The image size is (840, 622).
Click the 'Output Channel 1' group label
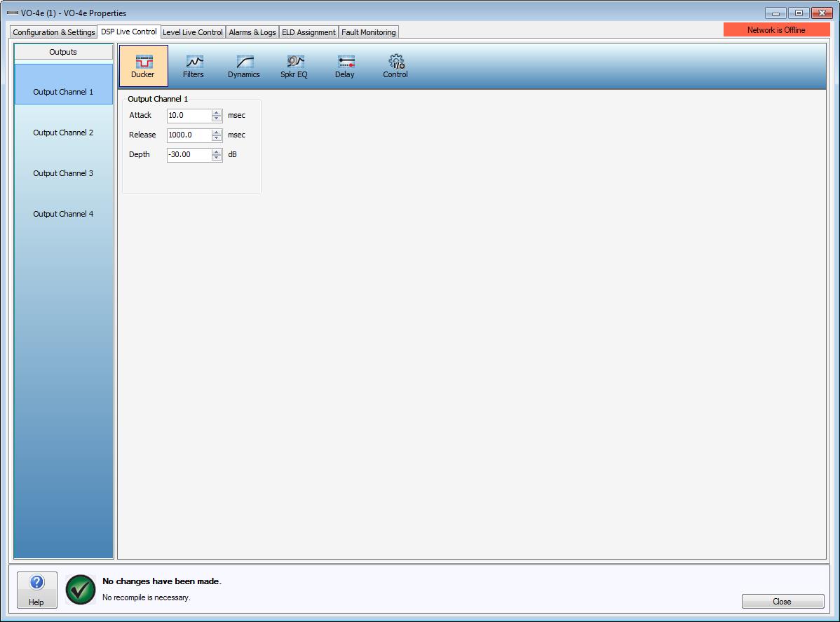point(158,99)
